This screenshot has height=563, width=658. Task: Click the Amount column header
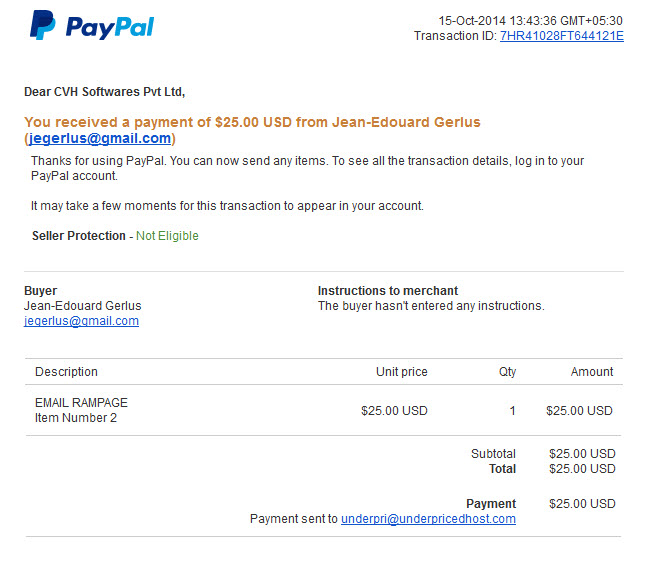[x=592, y=372]
